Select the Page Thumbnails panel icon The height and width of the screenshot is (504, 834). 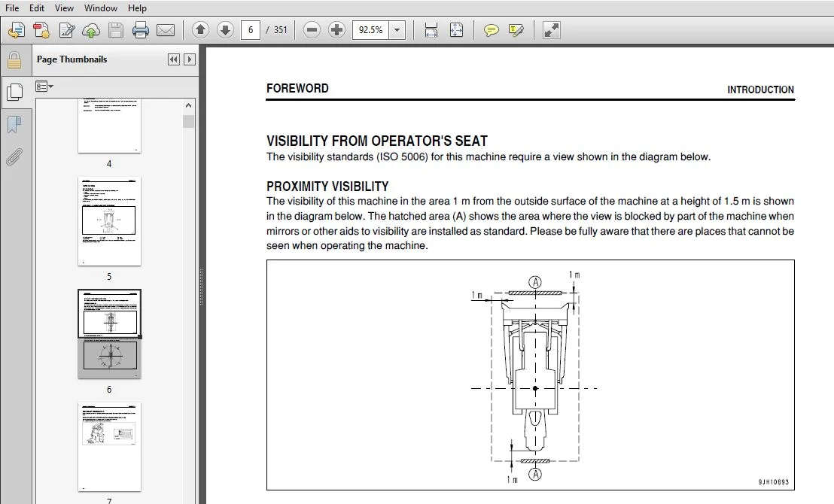[14, 92]
